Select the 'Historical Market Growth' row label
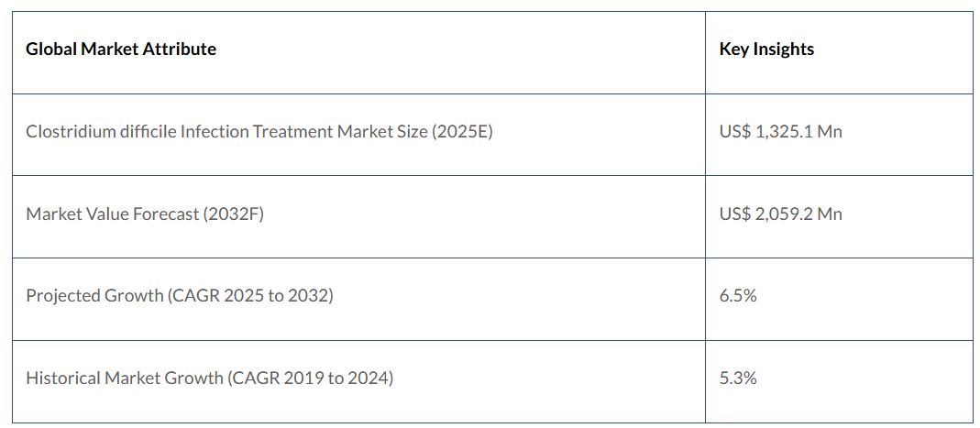980x428 pixels. click(x=209, y=378)
